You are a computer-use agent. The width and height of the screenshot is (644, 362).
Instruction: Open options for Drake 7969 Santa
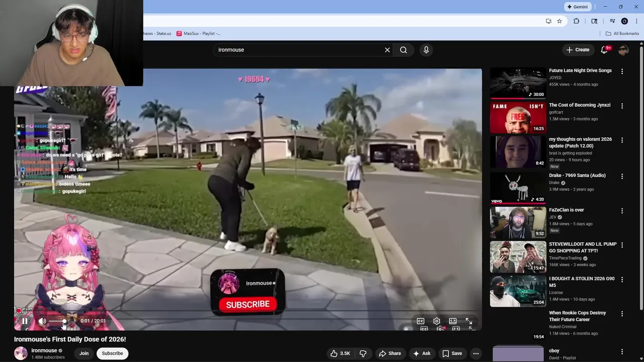click(622, 176)
